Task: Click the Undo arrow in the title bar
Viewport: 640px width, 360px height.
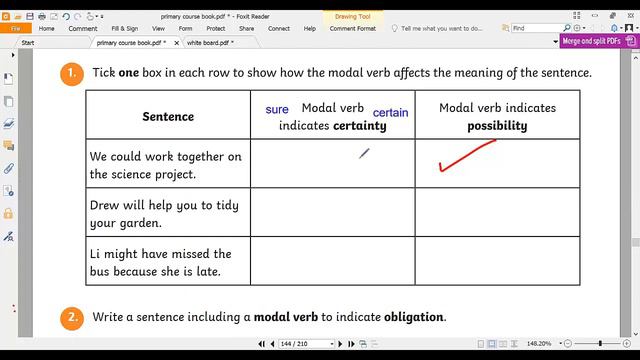Action: 66,17
